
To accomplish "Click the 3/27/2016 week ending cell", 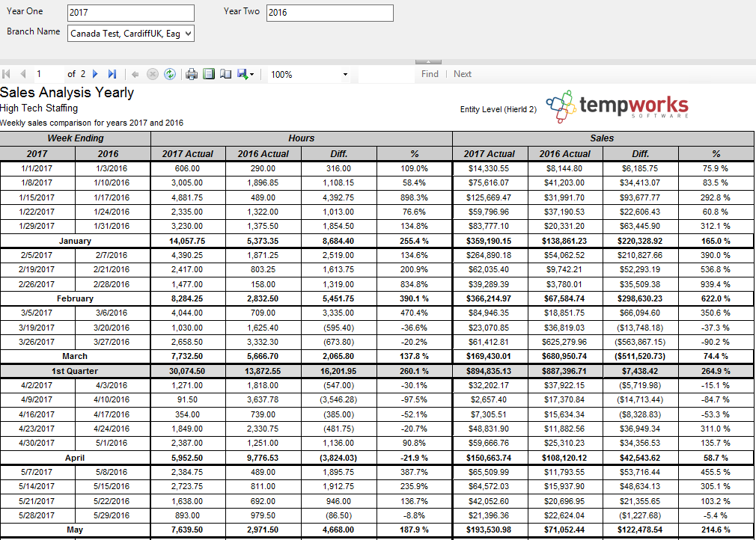I will (112, 342).
